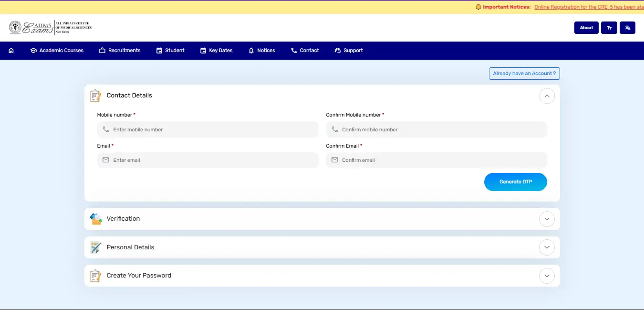644x310 pixels.
Task: Open the language translate button
Action: [627, 28]
